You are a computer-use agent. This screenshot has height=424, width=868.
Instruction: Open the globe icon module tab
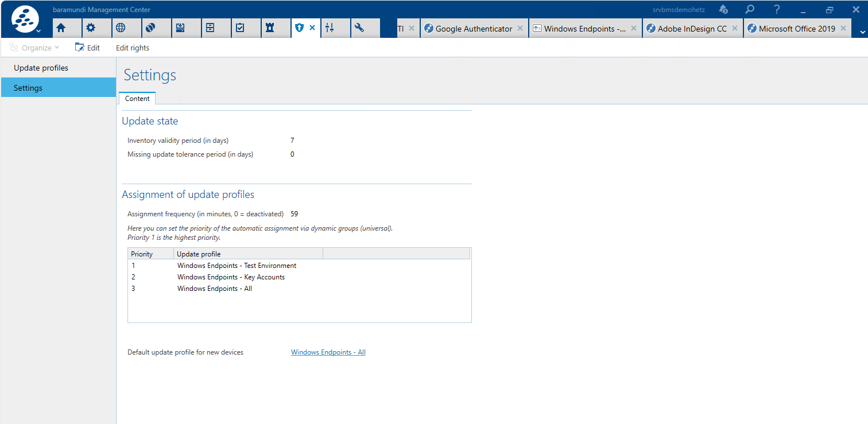[x=121, y=28]
